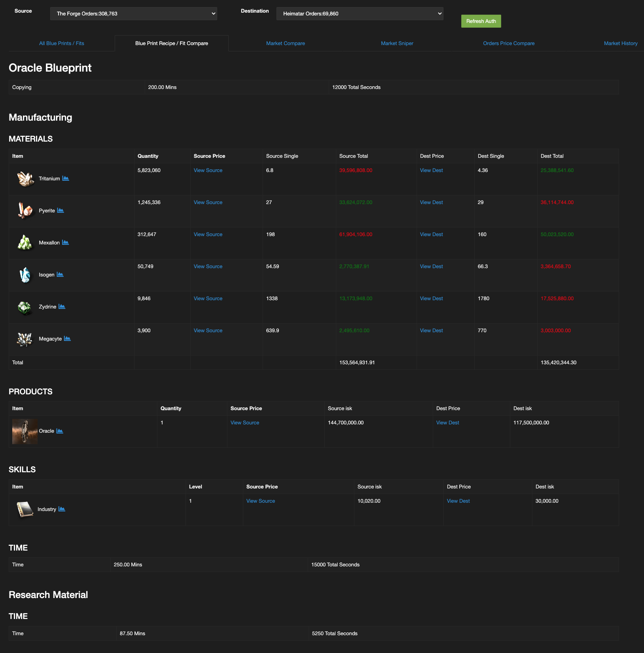Open Tritanium market history chart icon
The height and width of the screenshot is (653, 644).
pyautogui.click(x=66, y=178)
